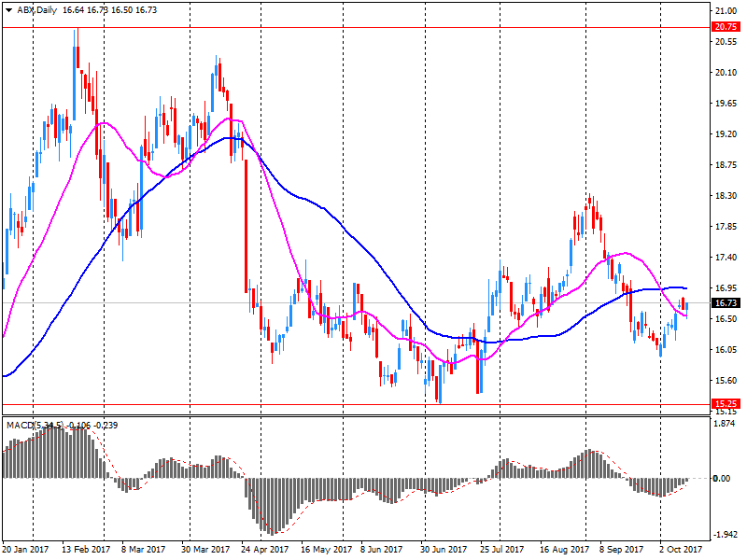The image size is (747, 560).
Task: Click the 30 Jun 2017 date label
Action: (444, 549)
